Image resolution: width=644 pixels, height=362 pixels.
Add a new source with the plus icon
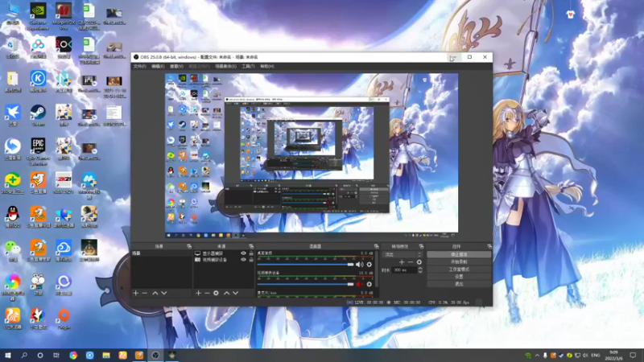tap(198, 293)
